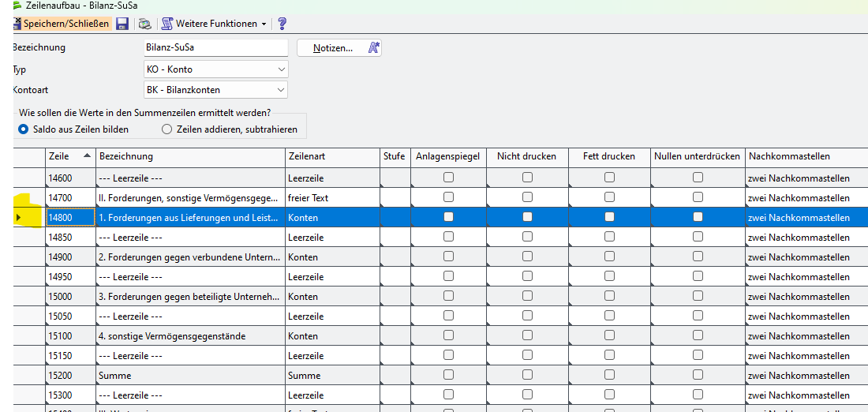
Task: Click the sort arrow in Zeile column header
Action: click(86, 156)
